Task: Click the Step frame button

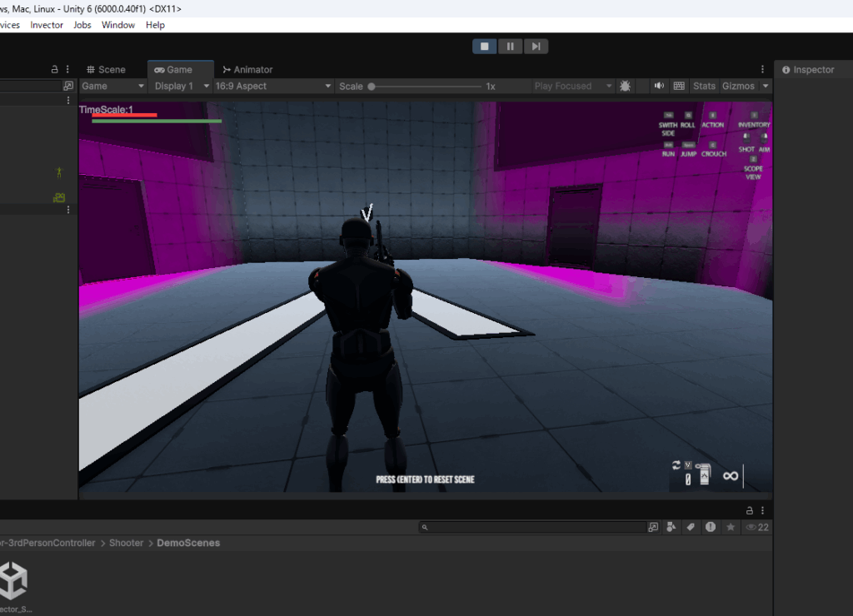Action: pos(536,47)
